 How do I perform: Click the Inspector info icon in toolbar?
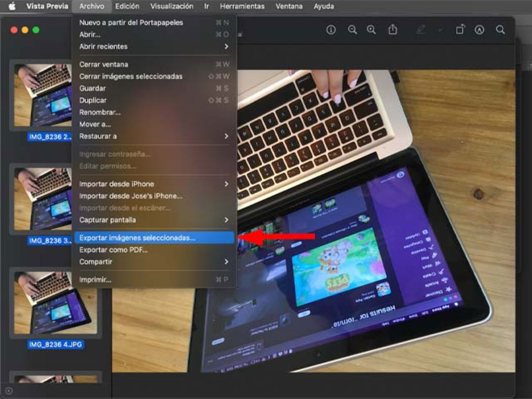[x=331, y=30]
